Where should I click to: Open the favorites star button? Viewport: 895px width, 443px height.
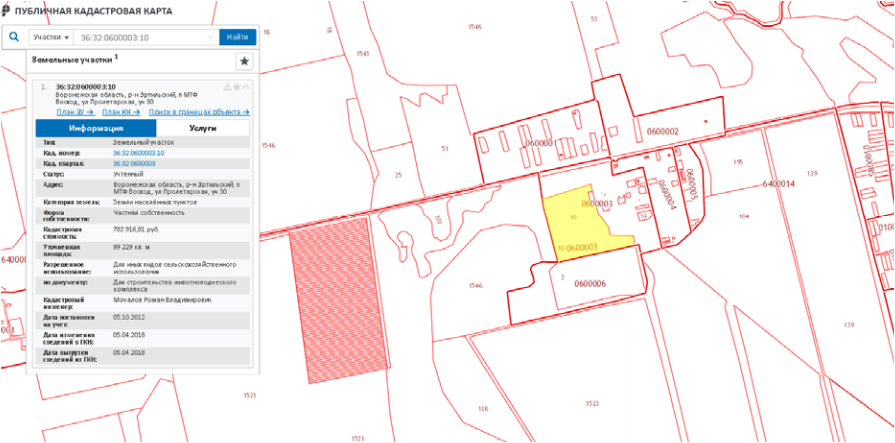244,62
